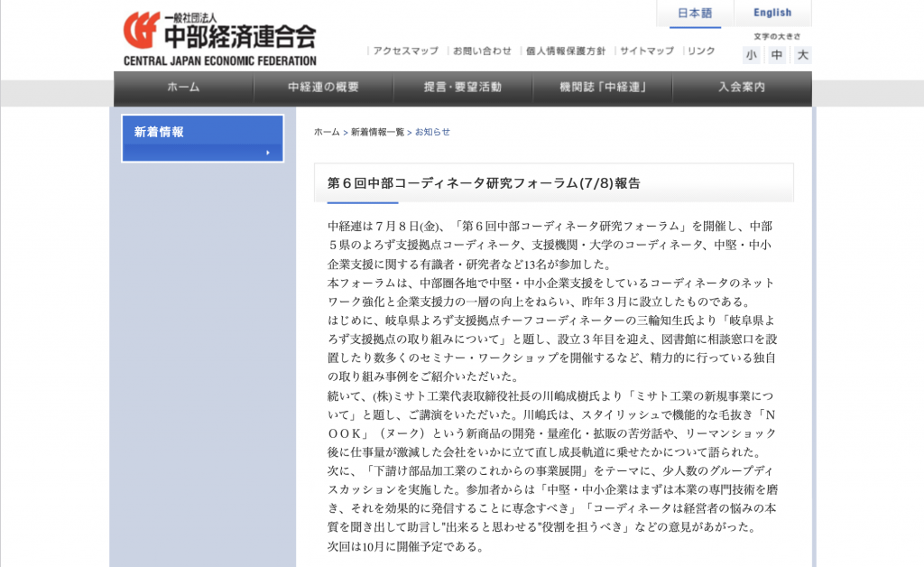Image resolution: width=924 pixels, height=567 pixels.
Task: Set text size to 中
Action: (777, 55)
